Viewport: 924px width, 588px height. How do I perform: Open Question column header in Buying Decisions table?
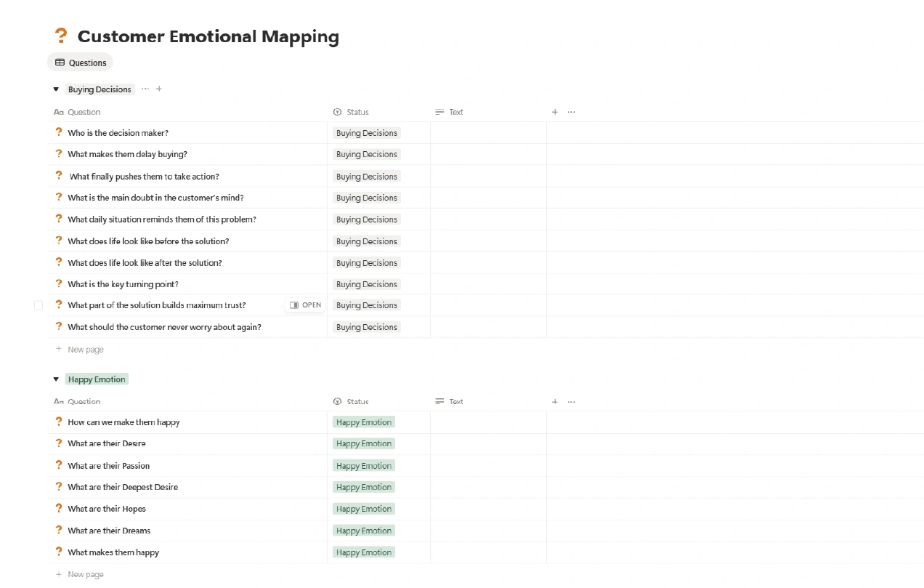(x=84, y=112)
